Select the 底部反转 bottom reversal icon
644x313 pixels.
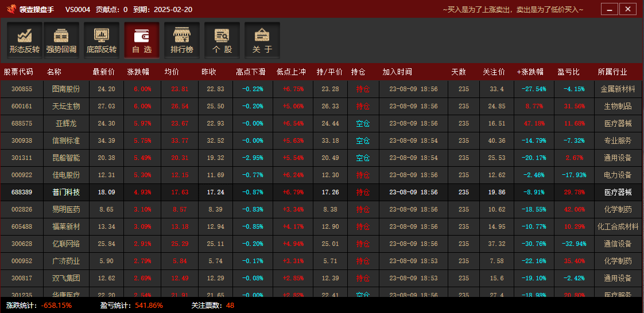[102, 40]
